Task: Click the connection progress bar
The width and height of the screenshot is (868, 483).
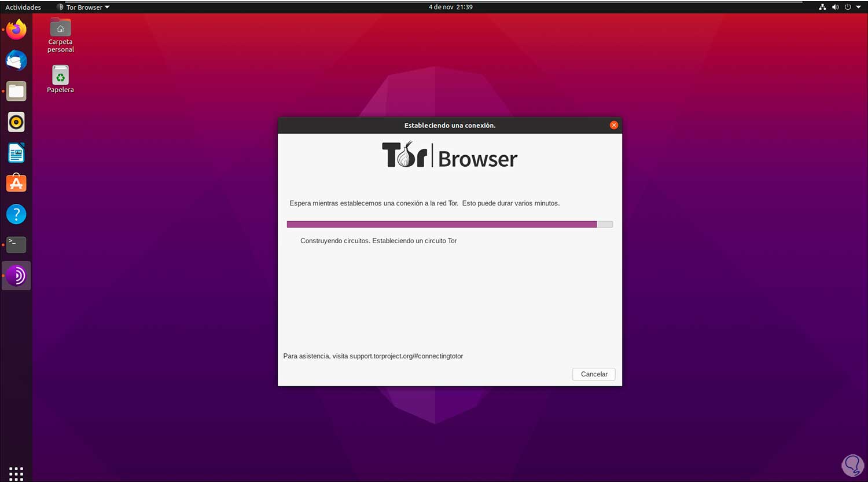Action: click(x=450, y=224)
